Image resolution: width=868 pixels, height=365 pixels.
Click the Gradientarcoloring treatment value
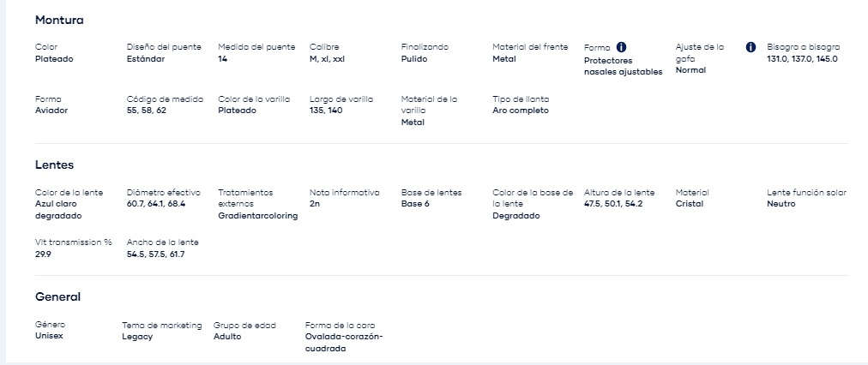258,216
